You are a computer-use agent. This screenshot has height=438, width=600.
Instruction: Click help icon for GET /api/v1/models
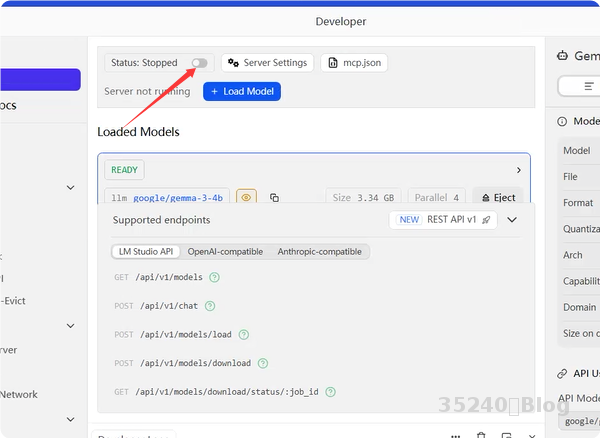point(213,277)
